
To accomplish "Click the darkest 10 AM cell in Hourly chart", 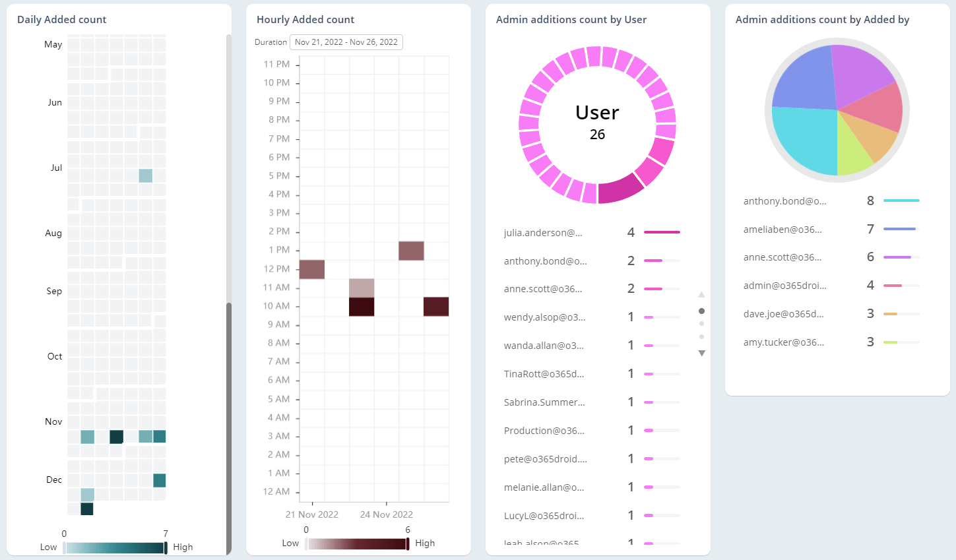I will (362, 306).
